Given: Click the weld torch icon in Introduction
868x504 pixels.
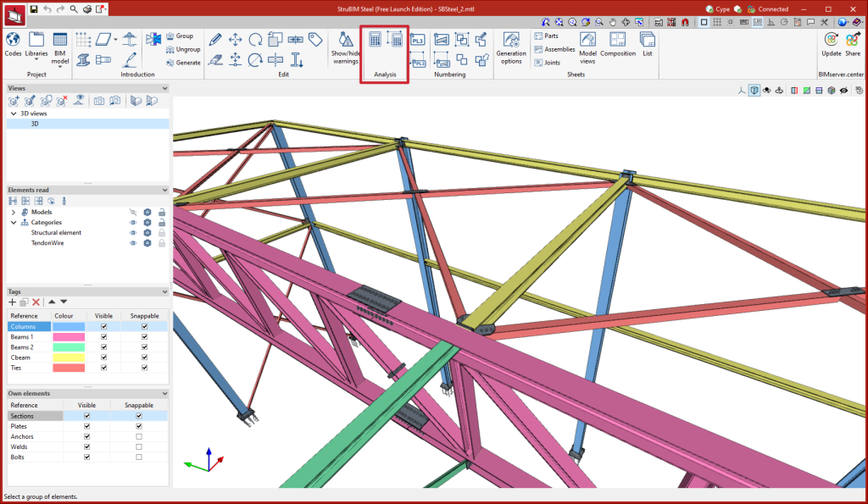Looking at the screenshot, I should click(x=130, y=60).
